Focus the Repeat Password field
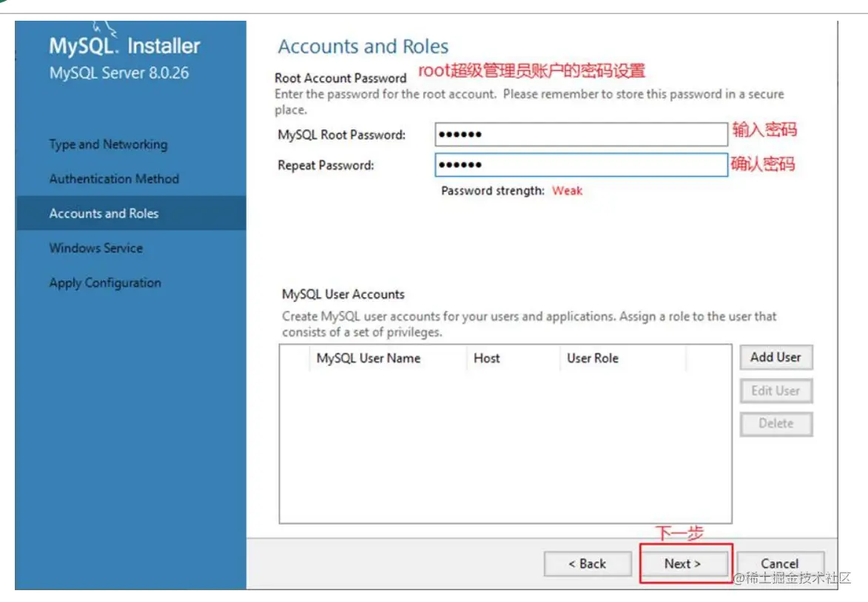This screenshot has height=602, width=868. point(581,165)
